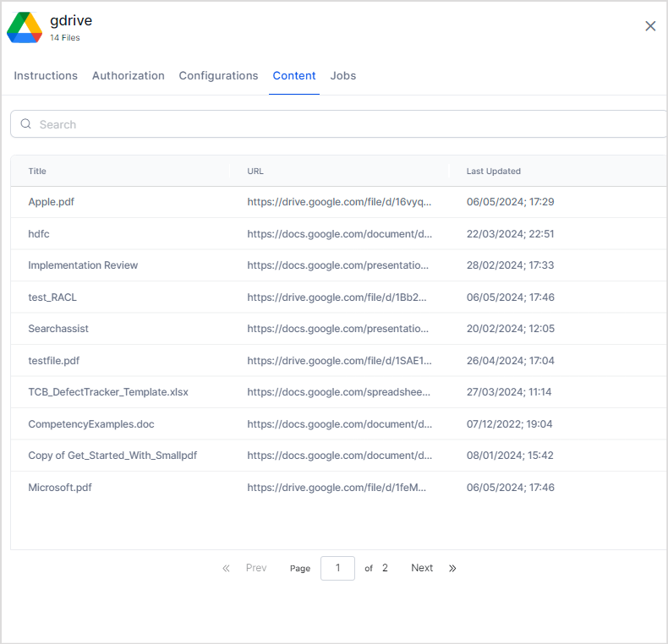Click the Prev page button

coord(256,568)
